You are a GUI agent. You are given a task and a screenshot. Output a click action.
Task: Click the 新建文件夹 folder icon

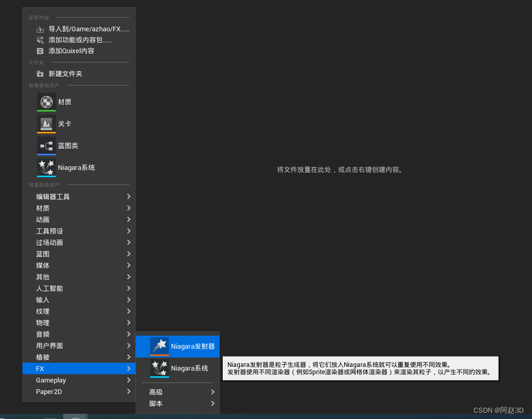point(40,74)
